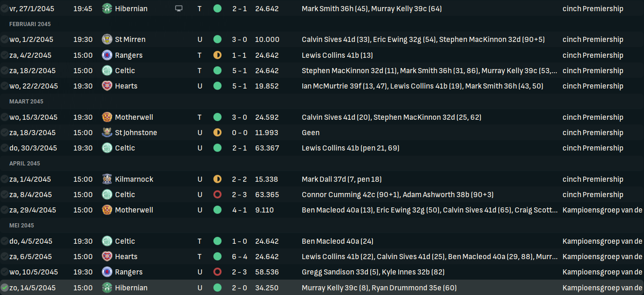Open the Kilmarnock team link

[x=134, y=179]
